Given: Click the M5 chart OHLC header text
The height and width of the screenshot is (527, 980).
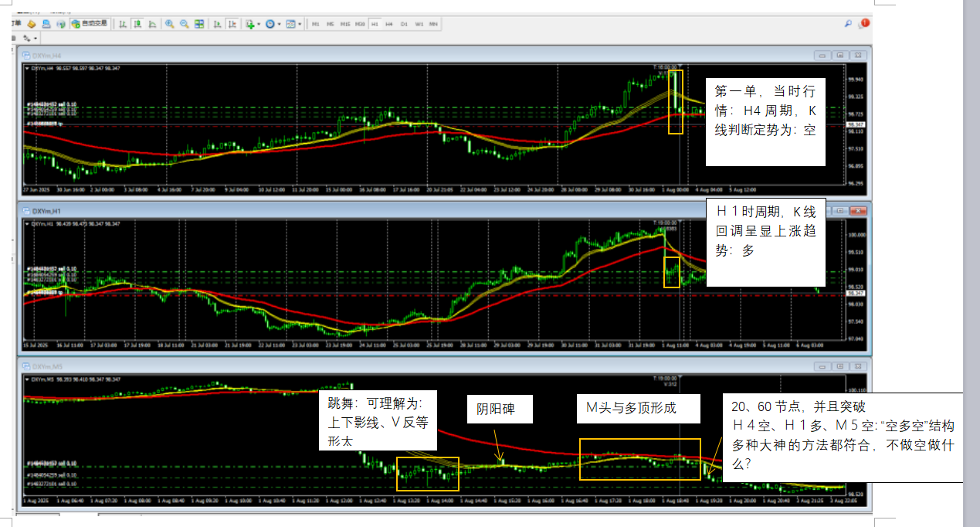Looking at the screenshot, I should (x=76, y=379).
